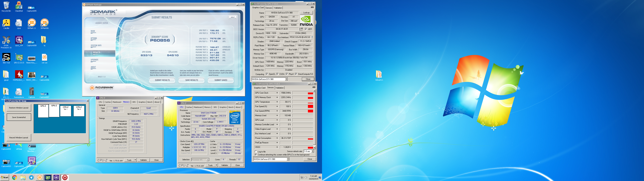Enable the Log to file checkbox
The width and height of the screenshot is (644, 181).
pos(256,152)
